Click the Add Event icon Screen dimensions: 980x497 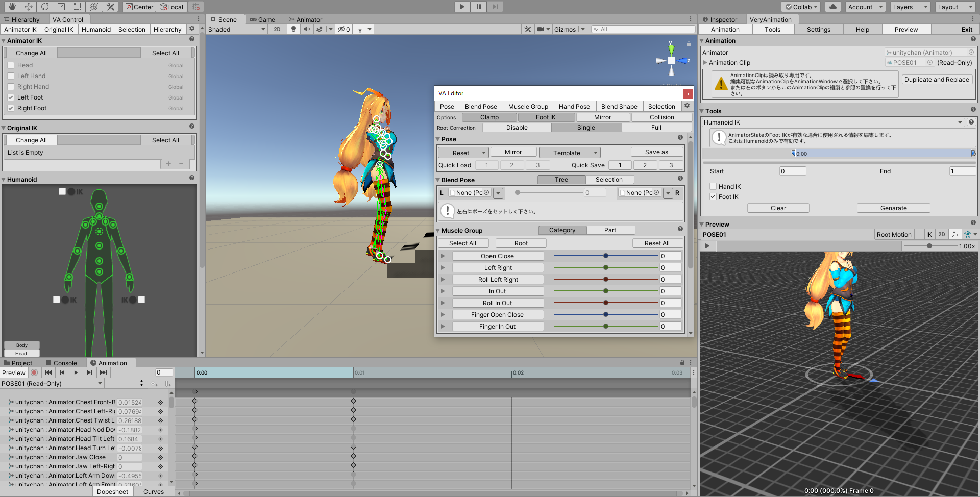[168, 383]
